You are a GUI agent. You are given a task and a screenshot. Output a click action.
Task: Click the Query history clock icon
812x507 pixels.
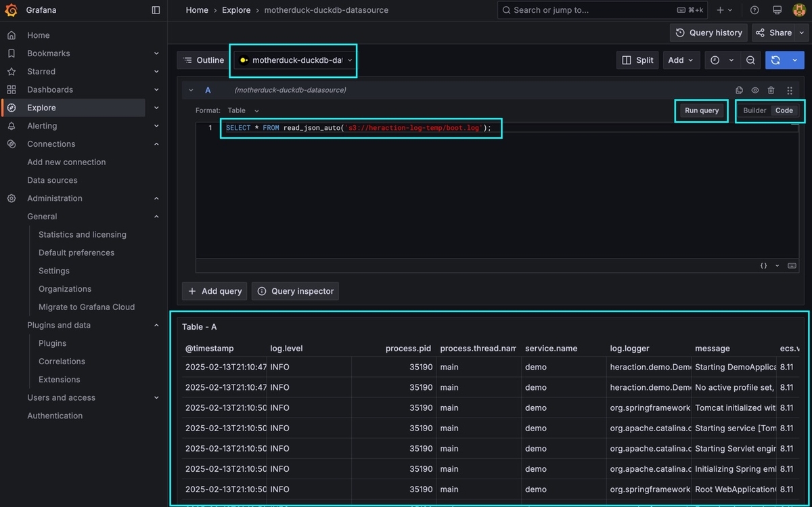pyautogui.click(x=680, y=32)
